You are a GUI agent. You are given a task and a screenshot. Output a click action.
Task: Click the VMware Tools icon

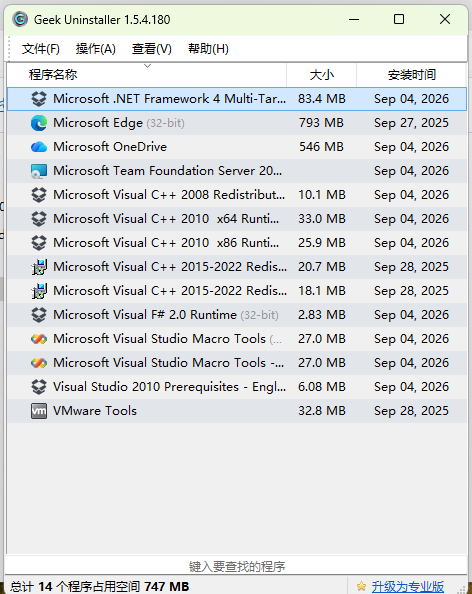39,411
